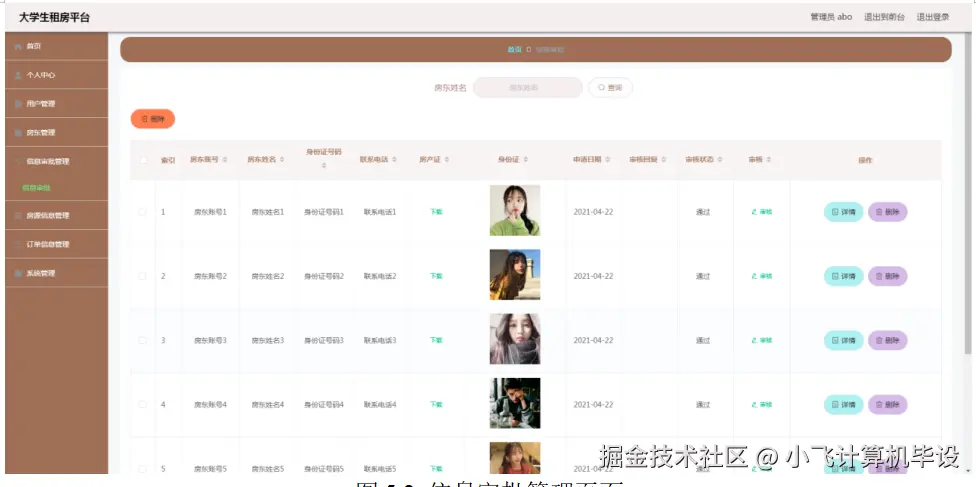
Task: Download 房产证 for row 房东账号3
Action: pyautogui.click(x=436, y=340)
